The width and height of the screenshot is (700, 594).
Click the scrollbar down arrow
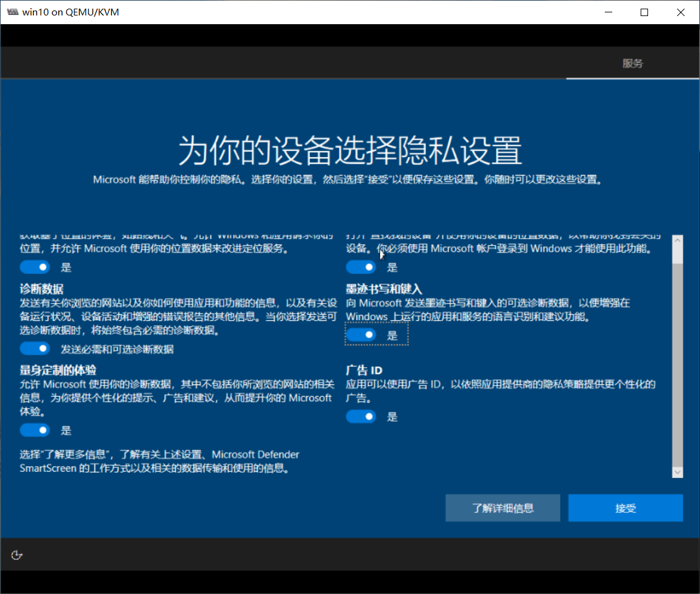point(677,472)
